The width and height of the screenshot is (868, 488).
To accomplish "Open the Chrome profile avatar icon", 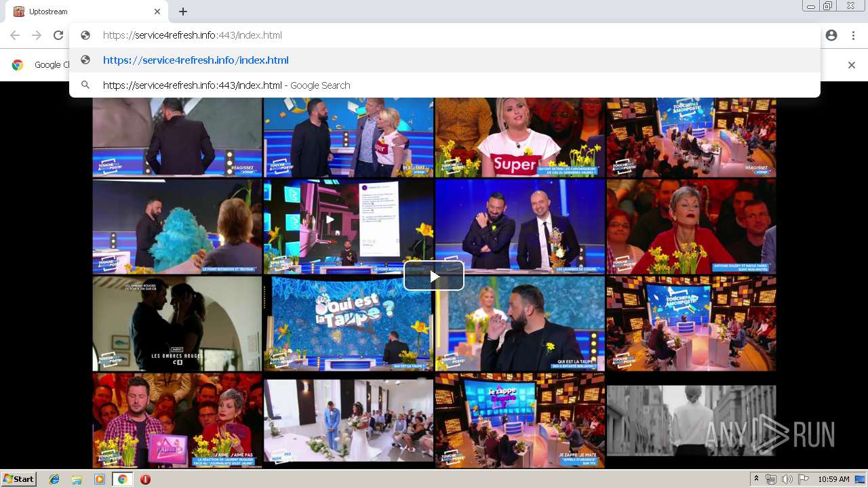I will point(831,35).
